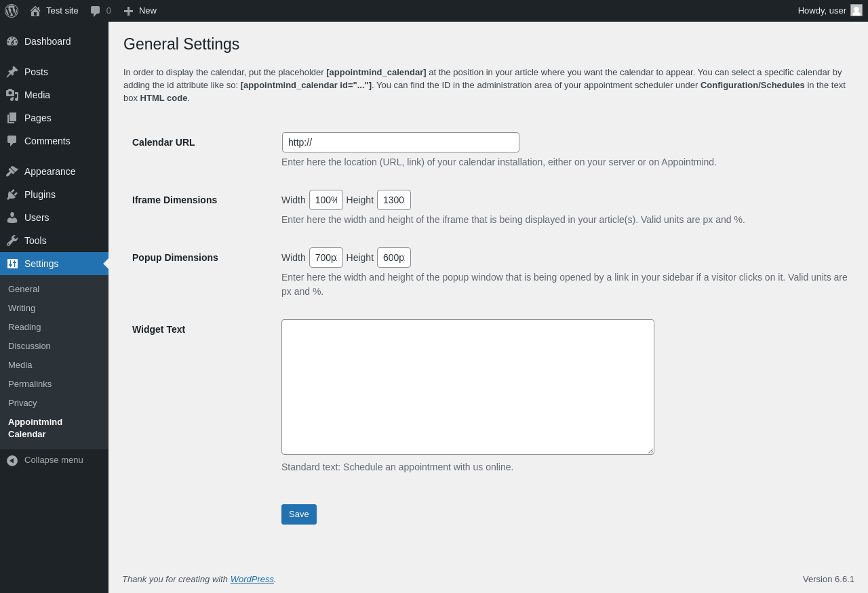Click inside the Widget Text textarea

pyautogui.click(x=468, y=387)
